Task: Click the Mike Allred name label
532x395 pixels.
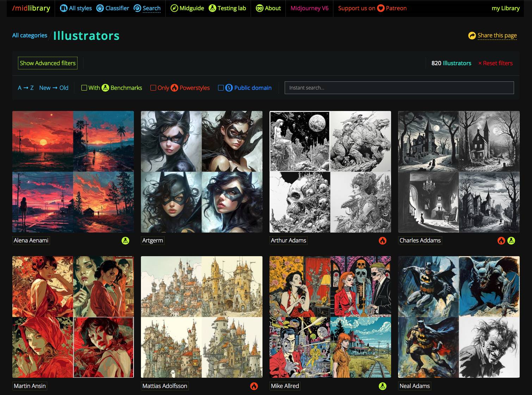Action: click(285, 386)
